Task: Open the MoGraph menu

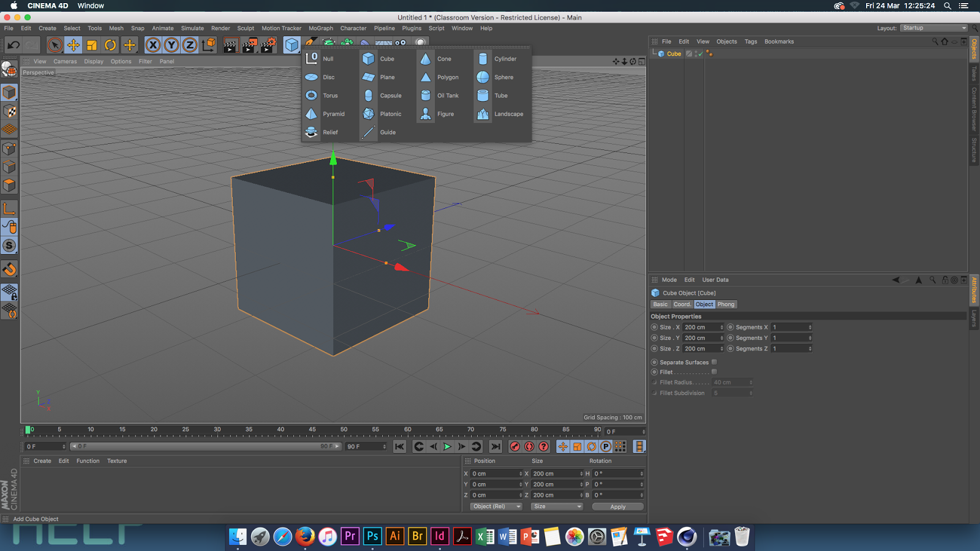Action: point(320,28)
